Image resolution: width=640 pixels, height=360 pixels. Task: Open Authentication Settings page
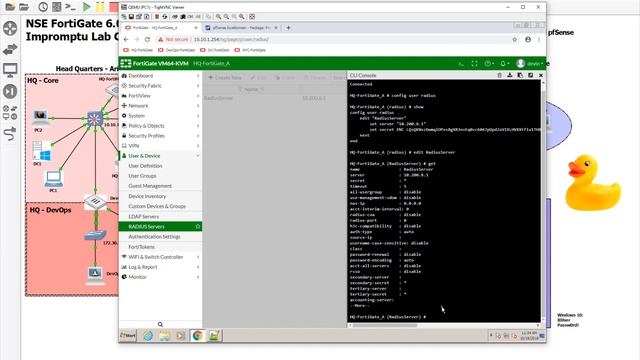pos(154,237)
